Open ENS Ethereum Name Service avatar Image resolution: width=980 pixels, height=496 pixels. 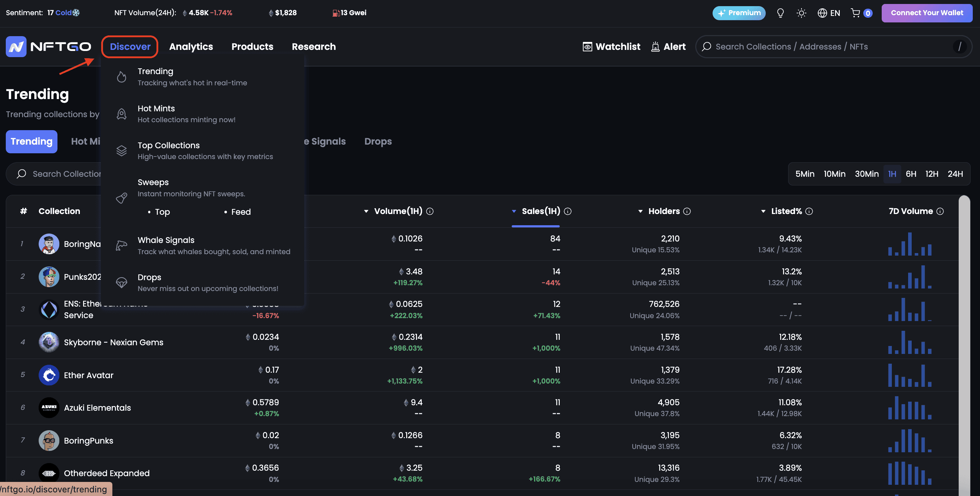pos(49,309)
